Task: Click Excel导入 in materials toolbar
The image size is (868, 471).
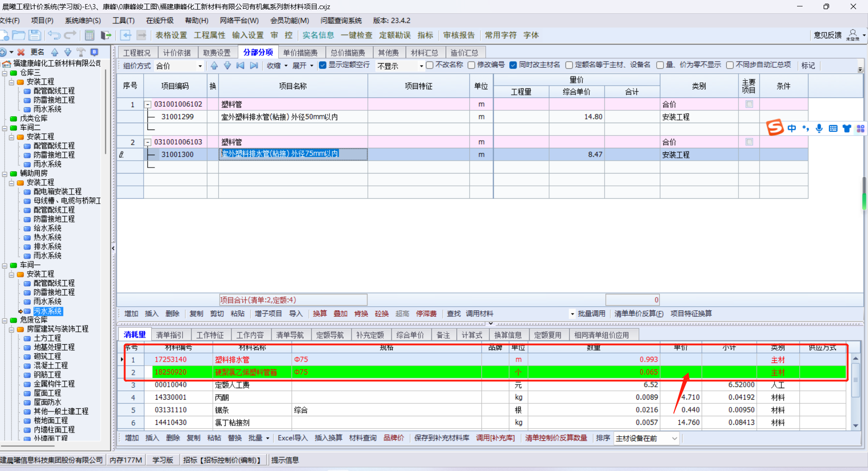Action: 292,438
